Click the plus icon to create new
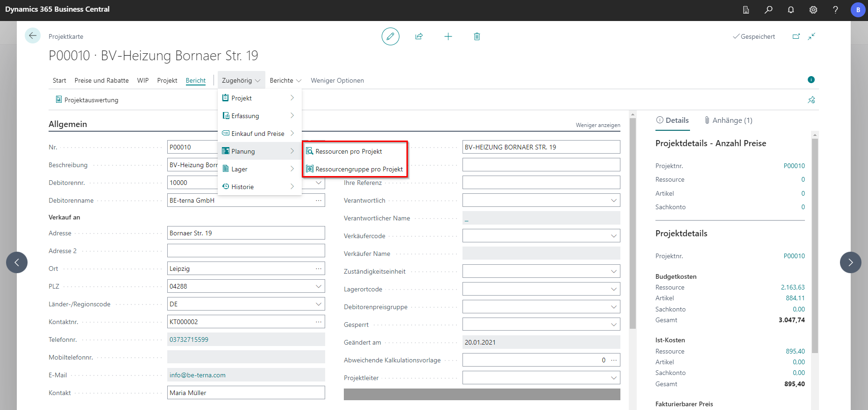 pos(448,36)
